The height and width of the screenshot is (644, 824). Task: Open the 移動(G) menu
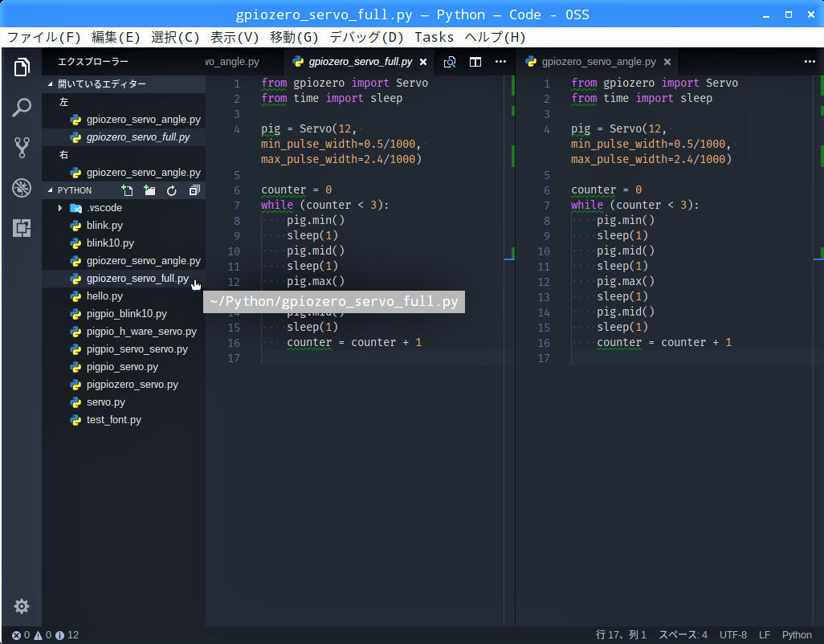point(294,37)
